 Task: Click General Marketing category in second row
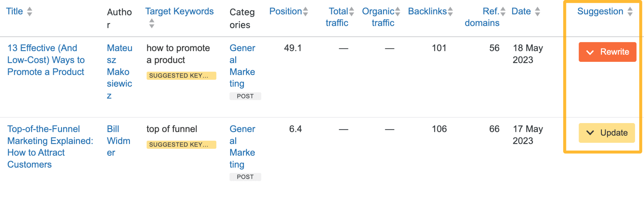(242, 147)
